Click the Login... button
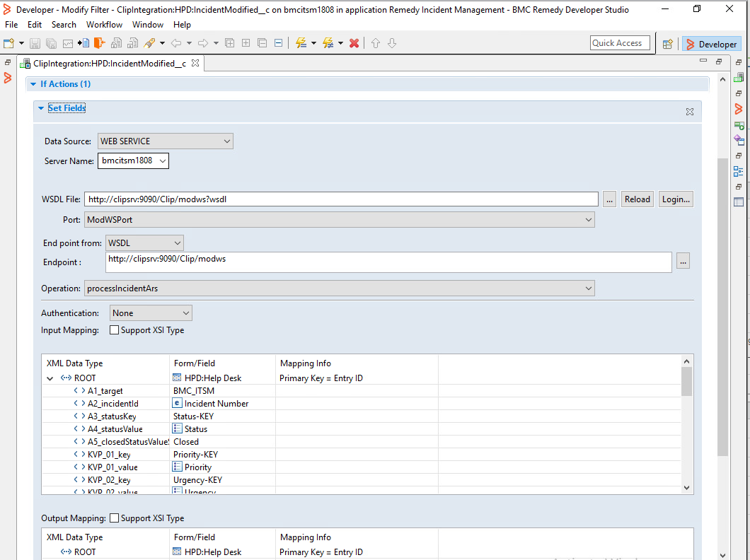This screenshot has width=750, height=560. click(x=676, y=199)
